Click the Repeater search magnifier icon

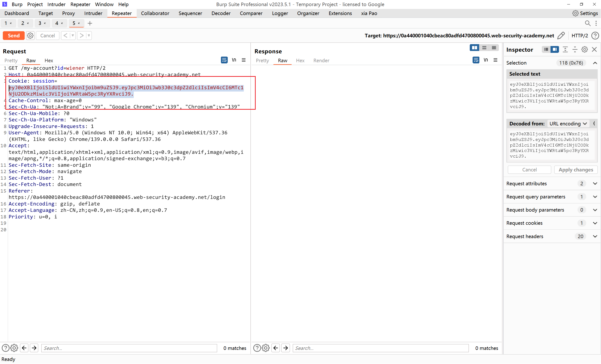click(588, 23)
